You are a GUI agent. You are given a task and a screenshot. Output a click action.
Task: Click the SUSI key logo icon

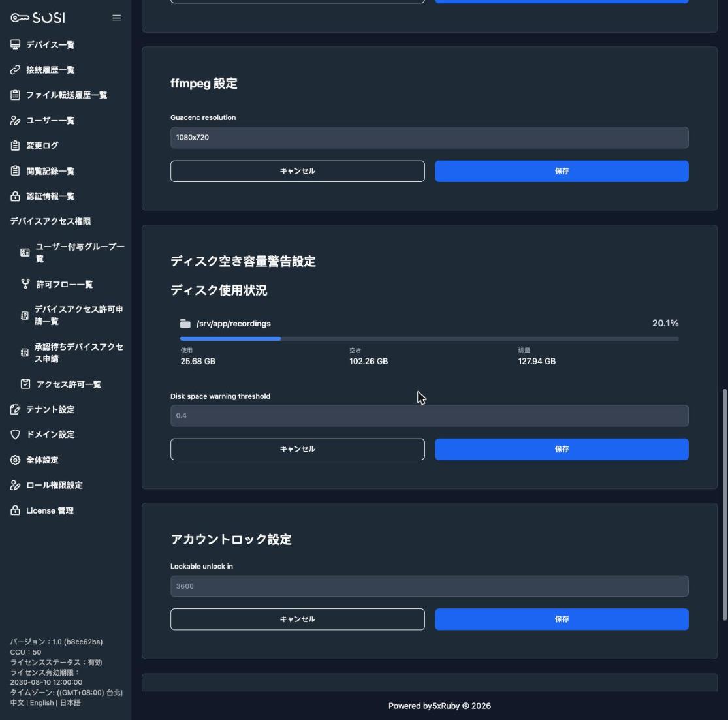[x=20, y=18]
